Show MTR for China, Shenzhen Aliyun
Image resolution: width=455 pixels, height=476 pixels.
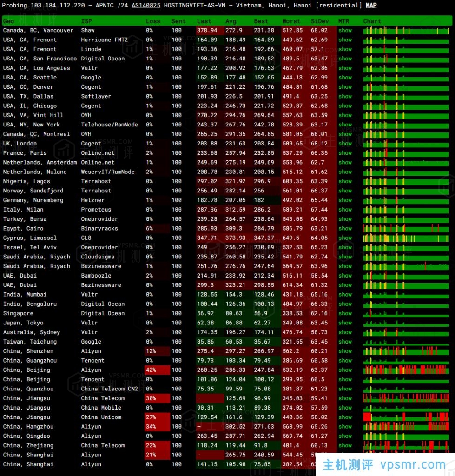[x=345, y=351]
